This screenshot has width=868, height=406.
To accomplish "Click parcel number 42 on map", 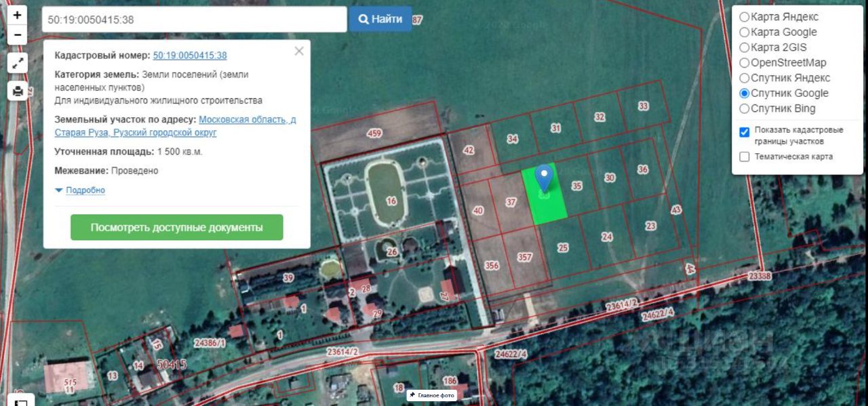I will [x=469, y=150].
